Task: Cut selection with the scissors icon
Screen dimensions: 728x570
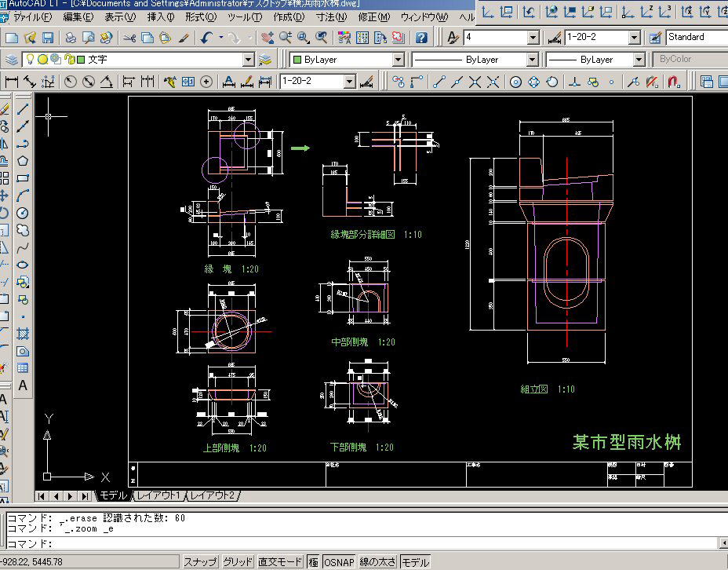Action: (129, 38)
